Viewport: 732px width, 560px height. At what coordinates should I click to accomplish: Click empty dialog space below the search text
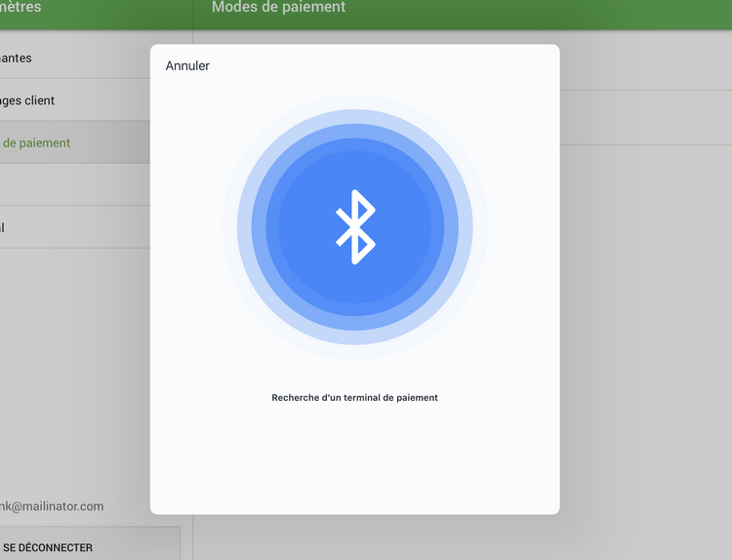[354, 459]
